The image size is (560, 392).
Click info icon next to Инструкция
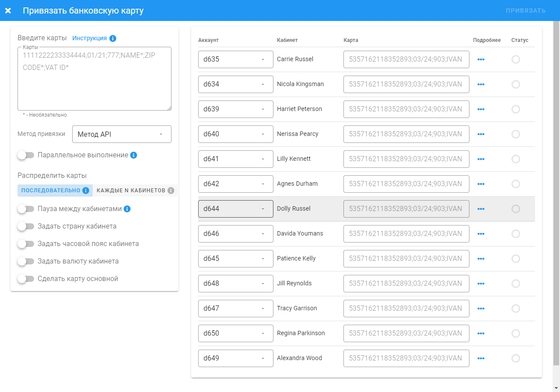[x=113, y=38]
